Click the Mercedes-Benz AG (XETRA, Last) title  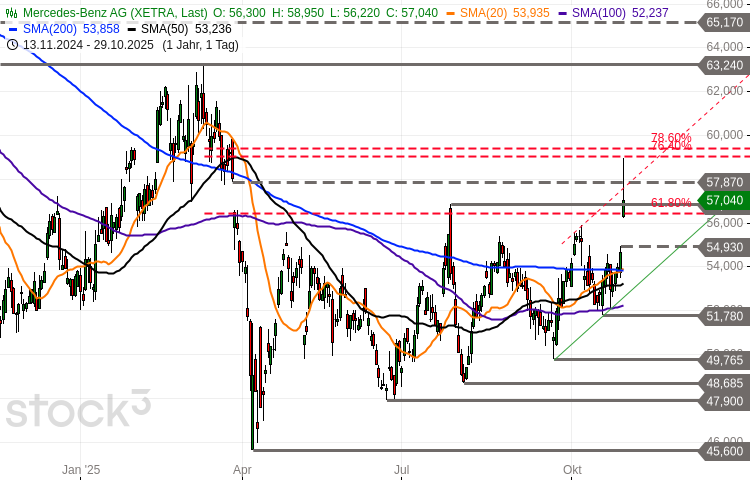coord(115,12)
